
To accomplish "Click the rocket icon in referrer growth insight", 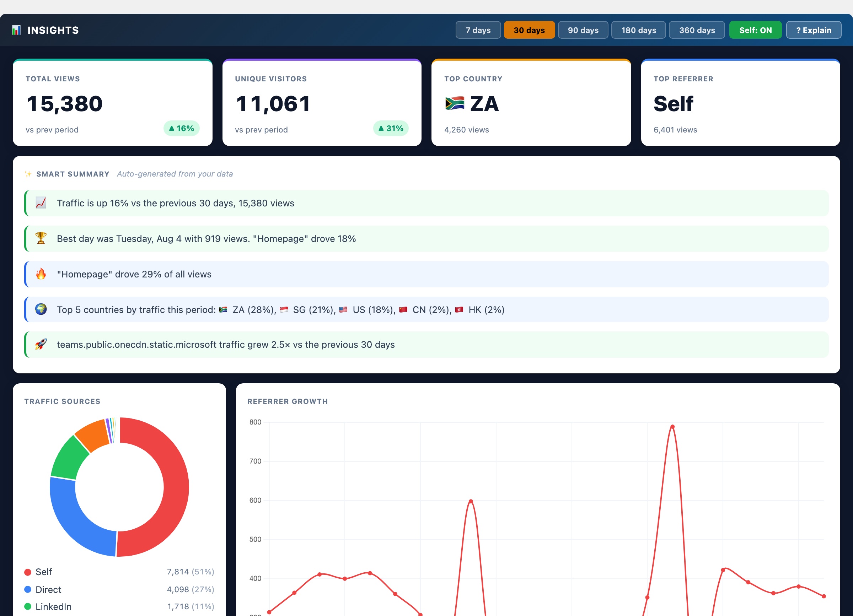I will [41, 344].
